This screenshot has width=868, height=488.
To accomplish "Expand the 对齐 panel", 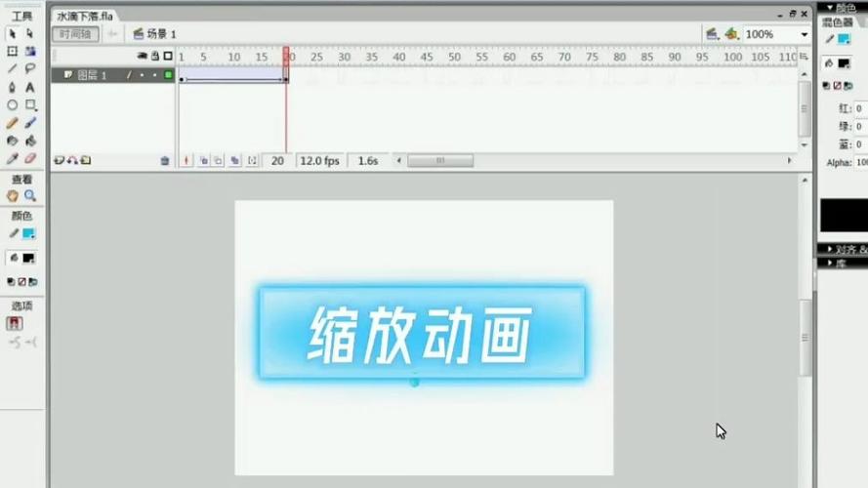I will [830, 249].
